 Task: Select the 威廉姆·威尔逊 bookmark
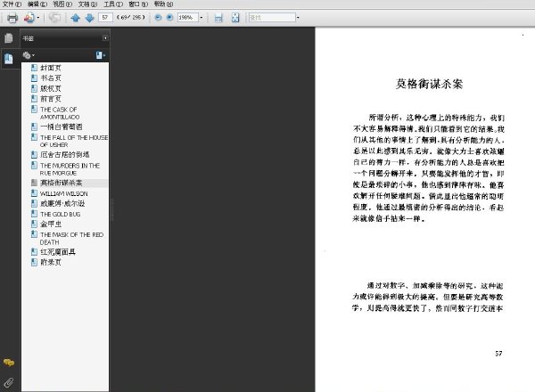[62, 203]
